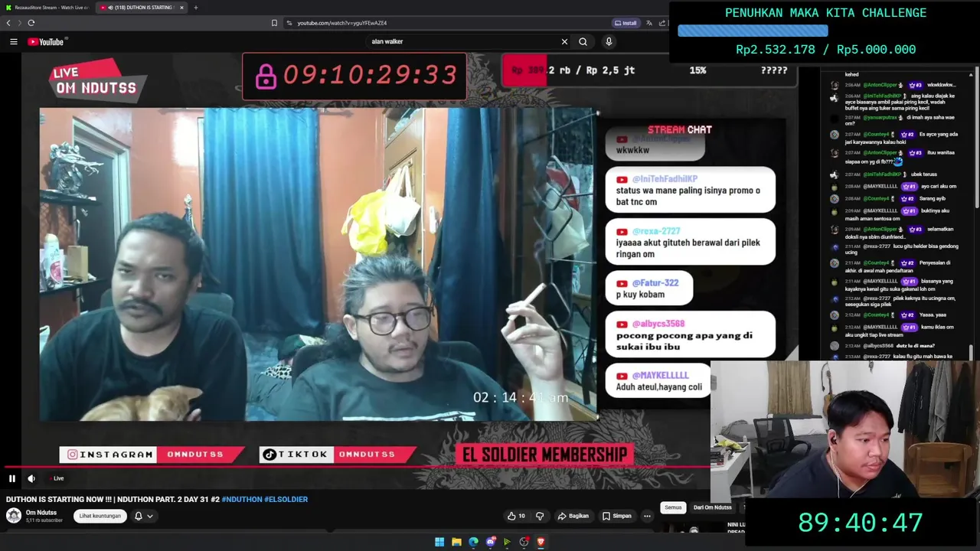Viewport: 980px width, 551px height.
Task: Save video with the Simpan button
Action: click(616, 516)
